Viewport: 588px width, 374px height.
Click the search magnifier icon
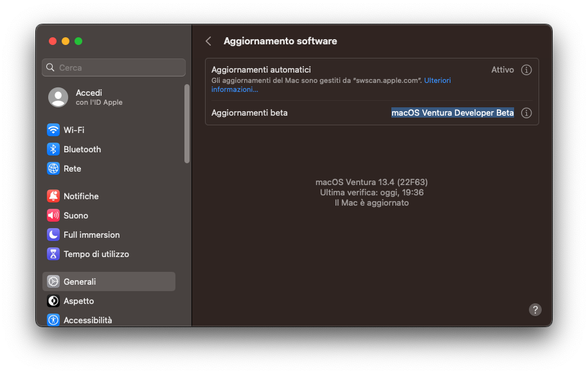click(x=50, y=67)
